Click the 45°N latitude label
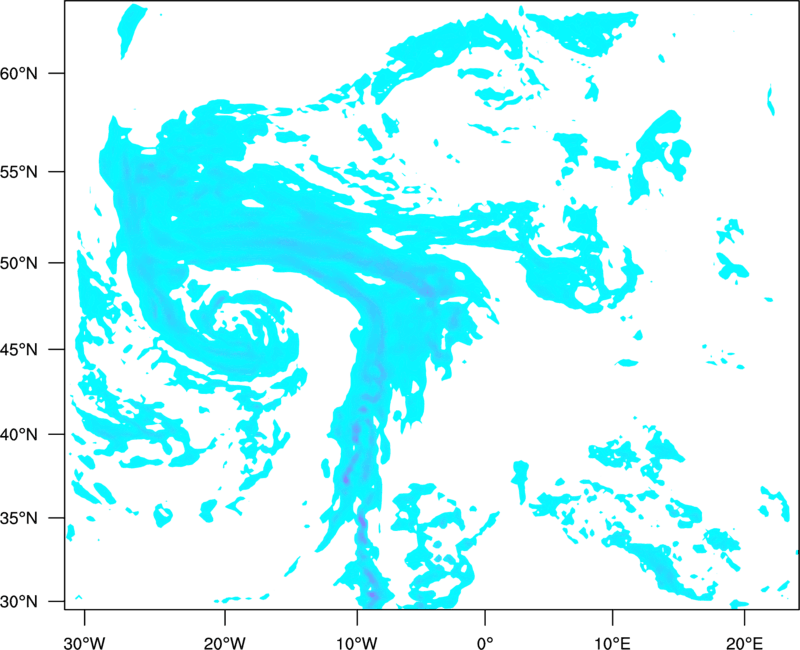800x650 pixels. tap(19, 350)
